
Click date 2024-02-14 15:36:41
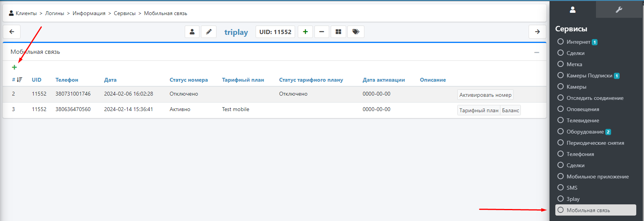[129, 109]
